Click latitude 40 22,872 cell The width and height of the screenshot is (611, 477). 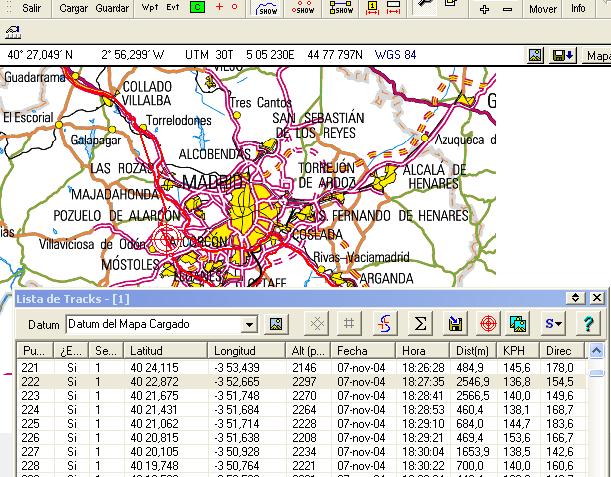pos(166,382)
